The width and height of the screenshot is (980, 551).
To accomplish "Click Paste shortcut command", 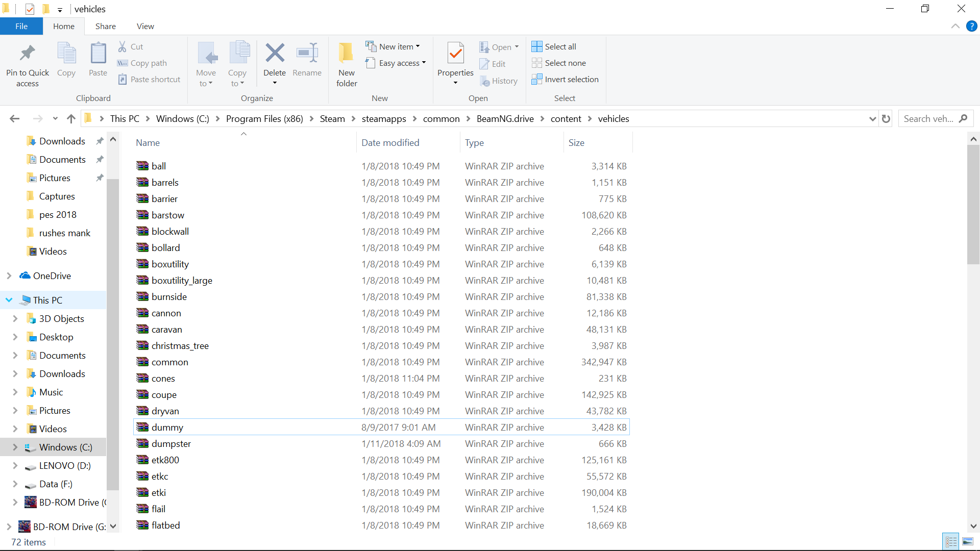I will [x=149, y=79].
